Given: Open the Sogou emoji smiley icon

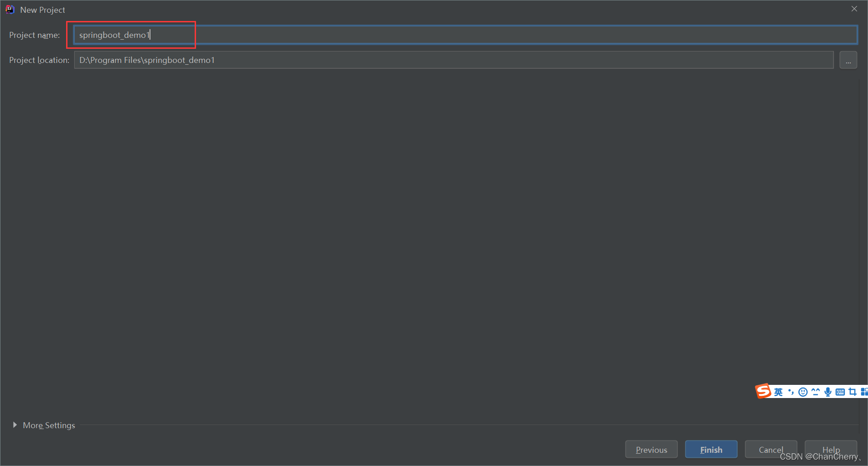Looking at the screenshot, I should click(803, 392).
